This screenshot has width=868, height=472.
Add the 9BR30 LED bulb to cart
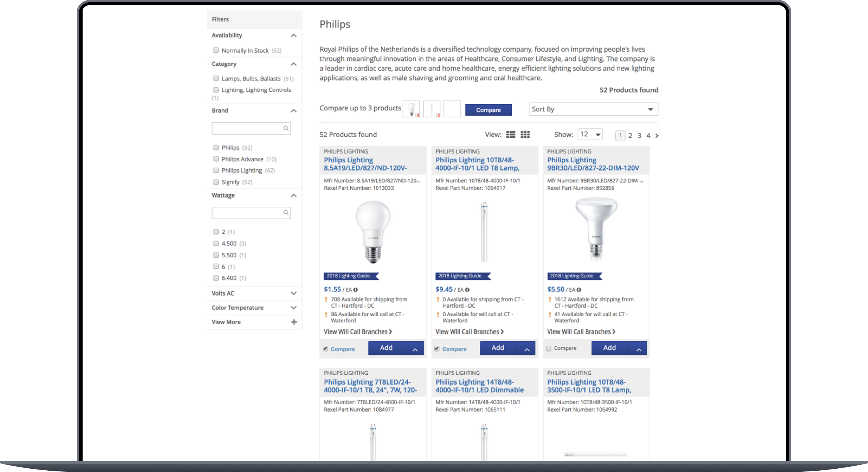coord(609,348)
